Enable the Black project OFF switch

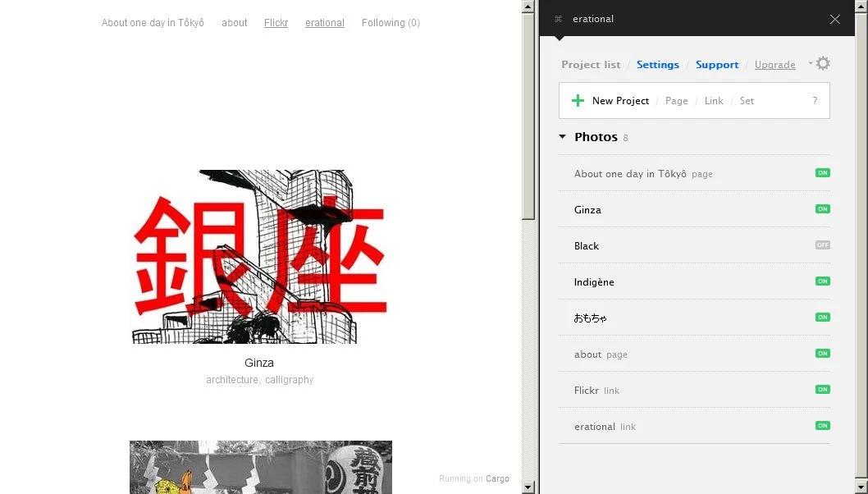pyautogui.click(x=822, y=245)
